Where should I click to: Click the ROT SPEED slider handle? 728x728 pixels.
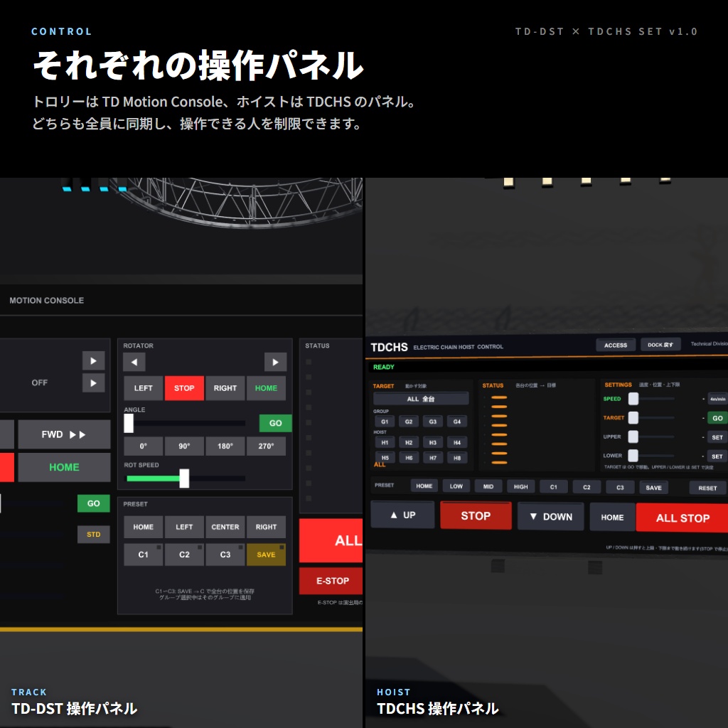(x=184, y=478)
